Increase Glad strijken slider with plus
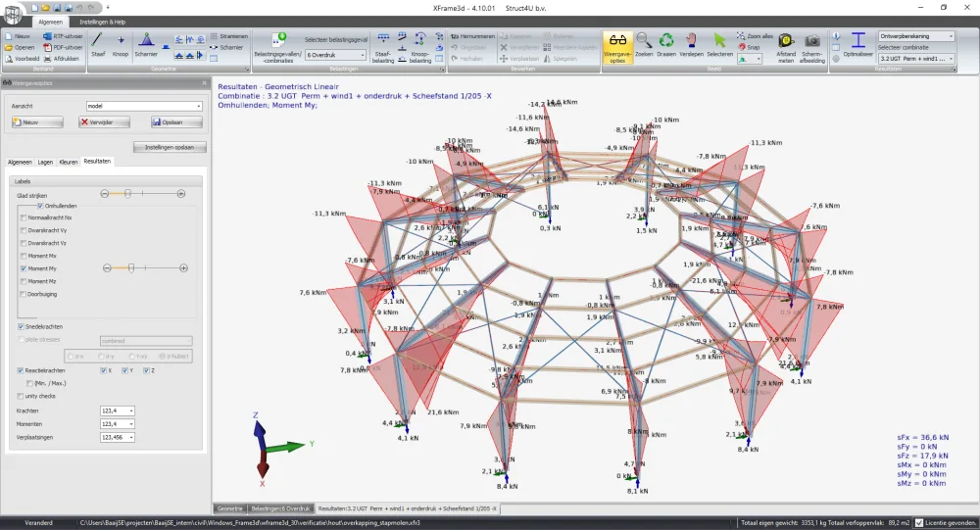The height and width of the screenshot is (530, 980). pos(181,194)
